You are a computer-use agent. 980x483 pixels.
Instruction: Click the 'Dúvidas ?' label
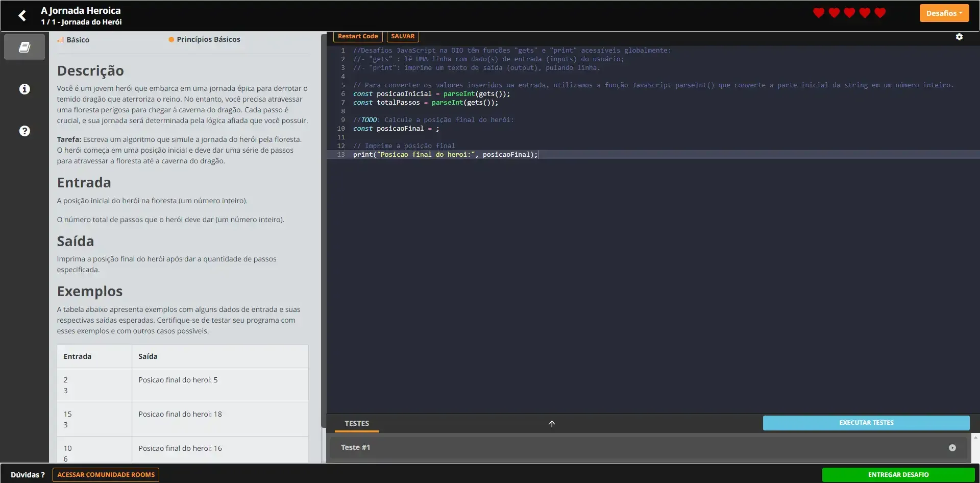coord(28,475)
